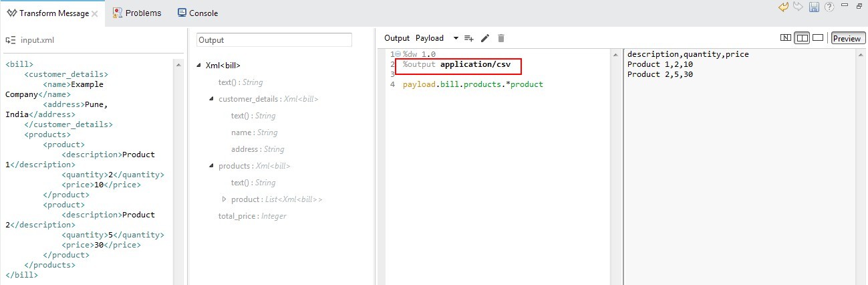Open help with the question mark icon

pos(829,7)
